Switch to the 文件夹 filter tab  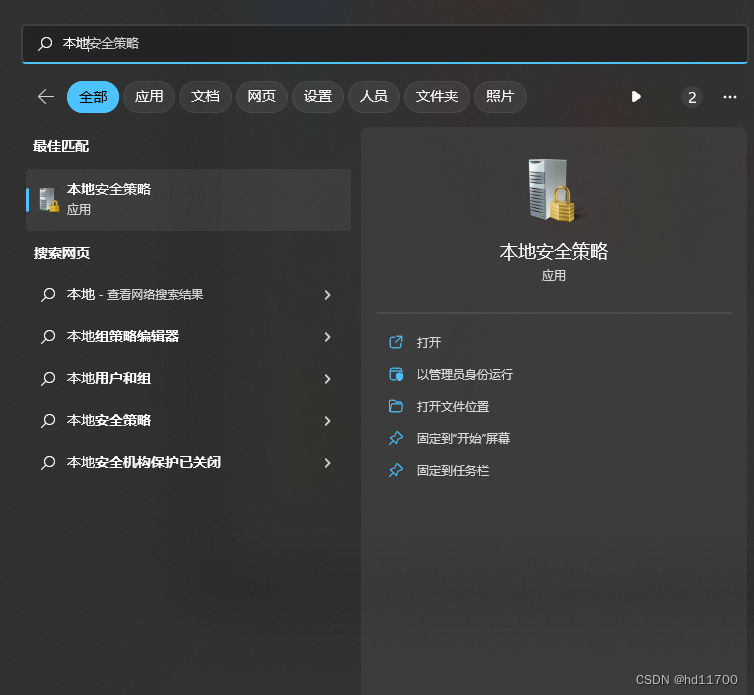click(437, 97)
